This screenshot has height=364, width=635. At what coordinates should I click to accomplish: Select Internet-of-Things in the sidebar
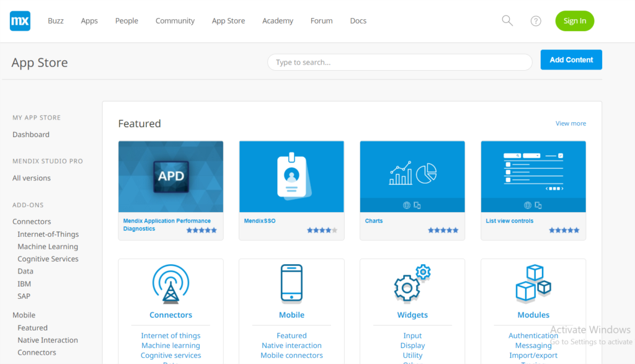[48, 234]
